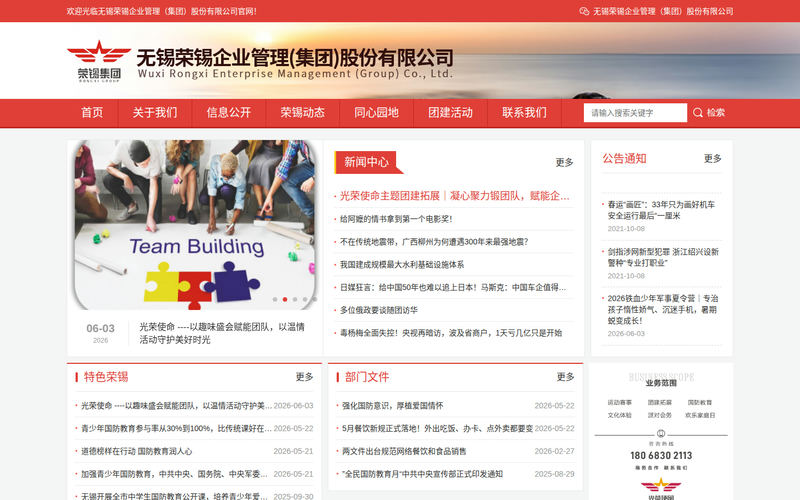Open item 道德榜样在行动 国防教育润人心
Screen dimensions: 800x500
point(136,452)
